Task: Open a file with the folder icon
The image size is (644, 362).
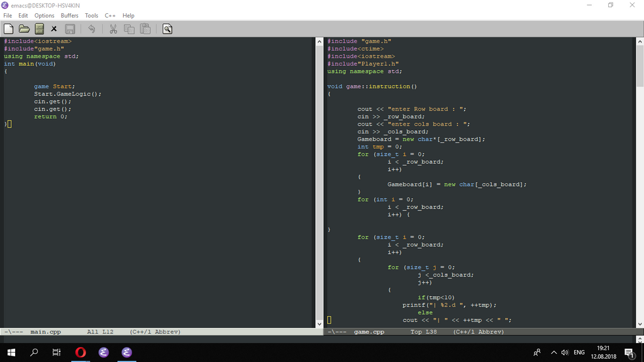Action: click(25, 29)
